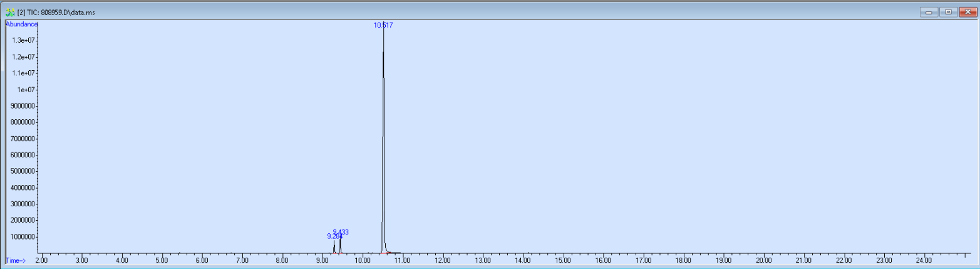Click the 10.00 time axis label
Viewport: 980px width, 269px height.
click(362, 260)
